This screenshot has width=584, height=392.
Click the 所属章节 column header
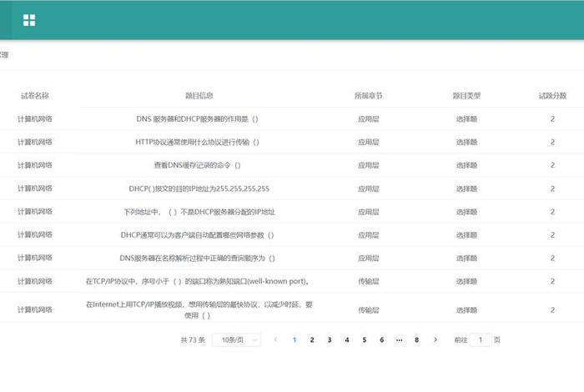pyautogui.click(x=369, y=96)
